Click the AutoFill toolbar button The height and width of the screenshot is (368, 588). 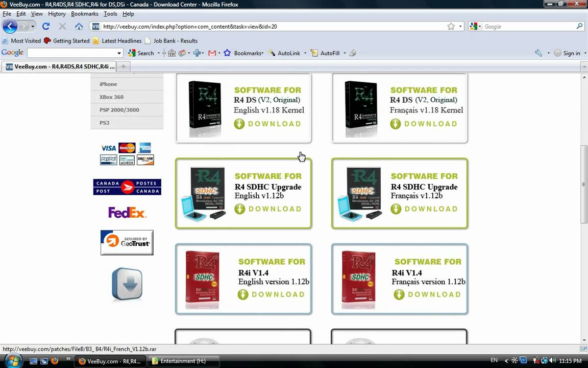[x=325, y=53]
